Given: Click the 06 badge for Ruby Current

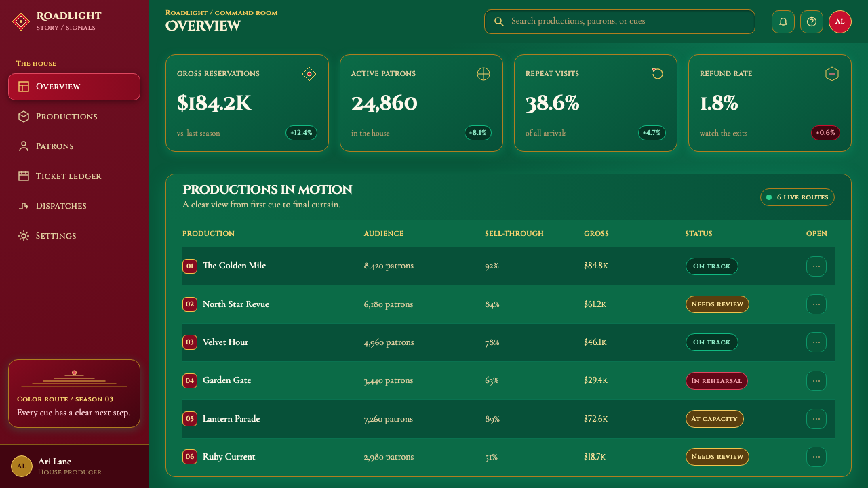Looking at the screenshot, I should (x=190, y=457).
